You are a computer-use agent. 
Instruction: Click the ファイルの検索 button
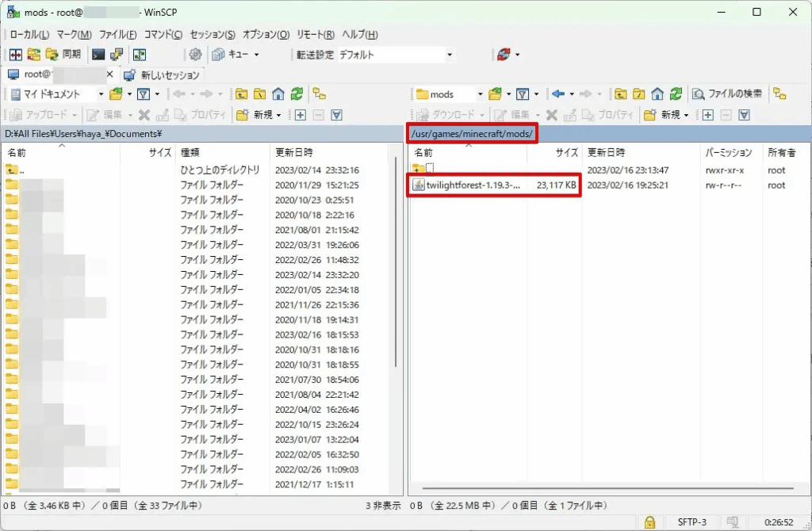point(727,94)
